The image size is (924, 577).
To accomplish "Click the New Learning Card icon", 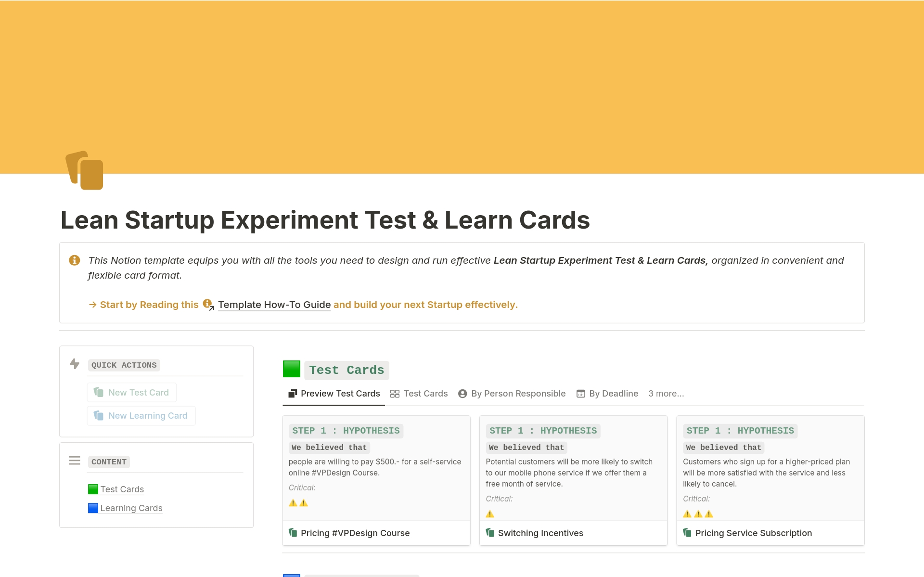I will (x=99, y=415).
